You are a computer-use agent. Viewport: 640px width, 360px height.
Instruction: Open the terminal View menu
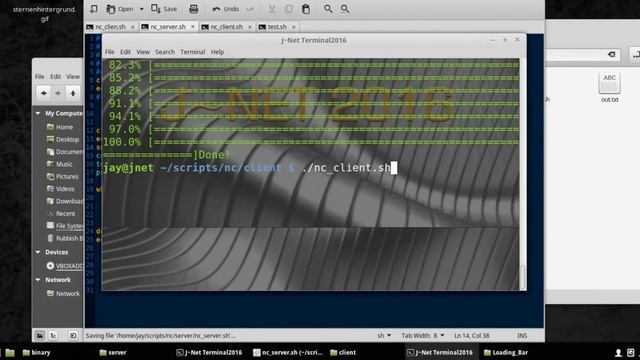pos(143,52)
